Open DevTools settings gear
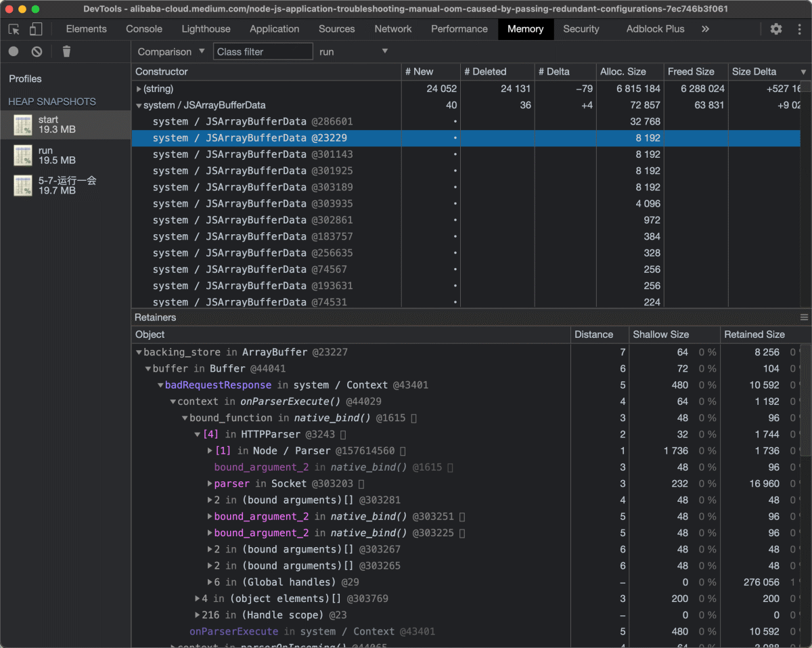Viewport: 812px width, 648px height. [776, 29]
